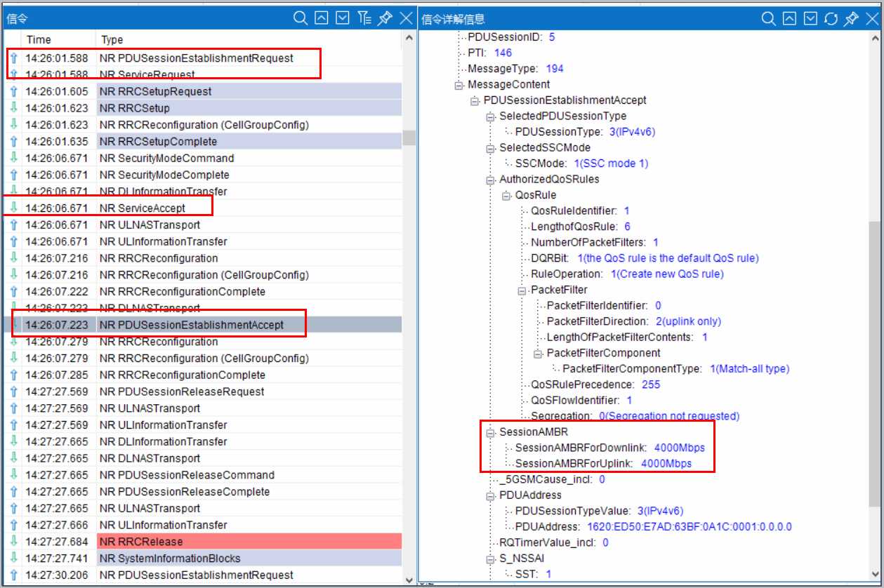Collapse the MessageContent tree node
This screenshot has width=884, height=588.
coord(459,85)
